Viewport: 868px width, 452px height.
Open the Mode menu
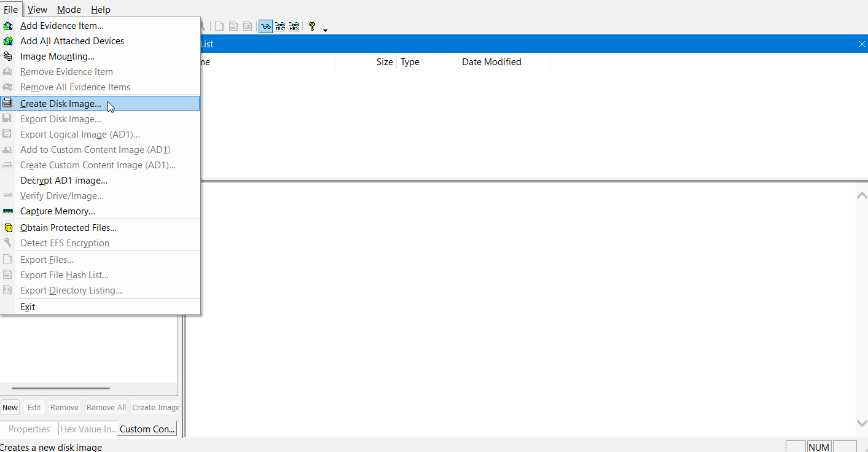click(69, 9)
